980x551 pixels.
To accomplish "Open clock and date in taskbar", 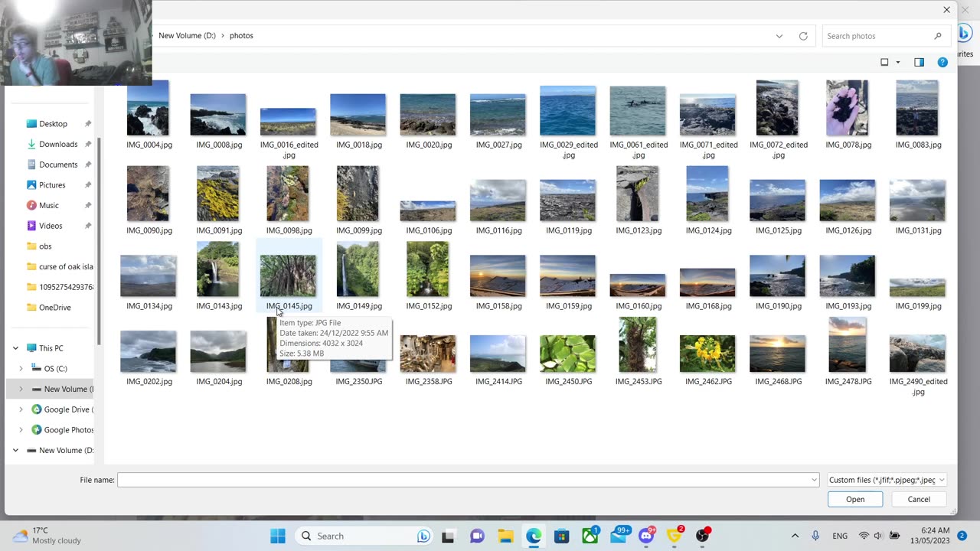I will pos(930,536).
